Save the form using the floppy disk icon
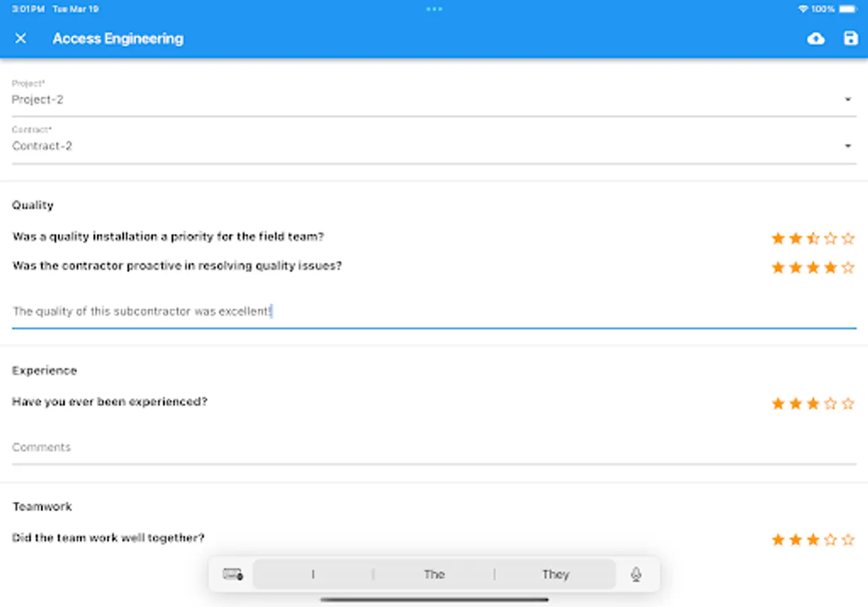The width and height of the screenshot is (868, 607). 850,38
